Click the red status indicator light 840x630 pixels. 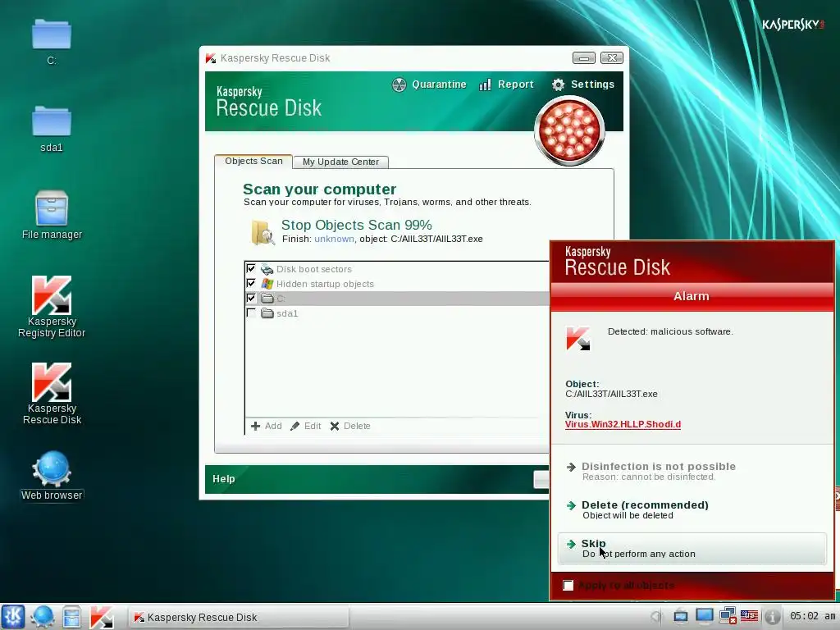tap(569, 131)
